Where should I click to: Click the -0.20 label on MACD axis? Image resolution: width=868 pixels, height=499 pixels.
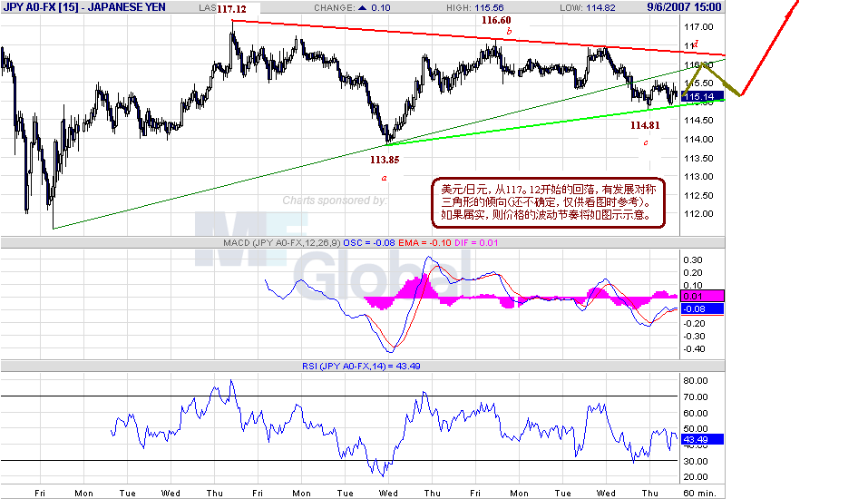tap(693, 323)
